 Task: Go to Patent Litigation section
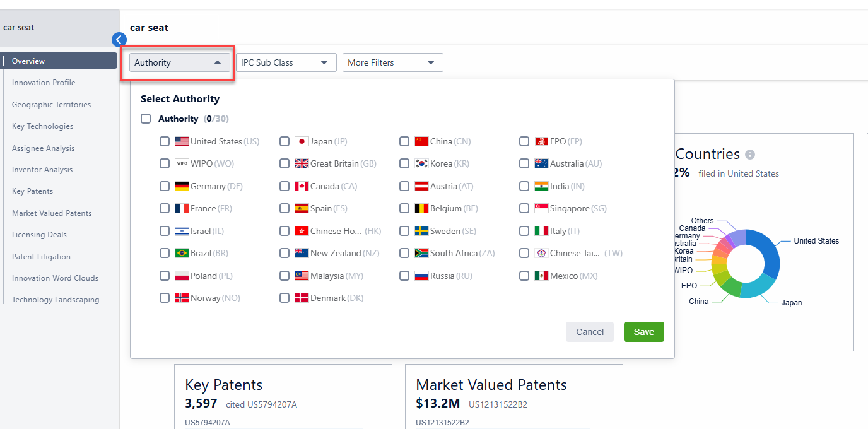coord(41,257)
